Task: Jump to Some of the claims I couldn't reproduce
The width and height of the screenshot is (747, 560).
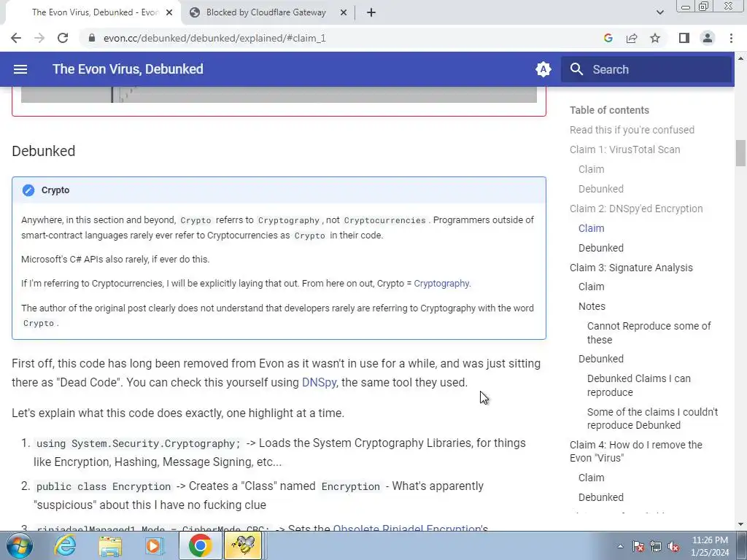Action: coord(652,419)
